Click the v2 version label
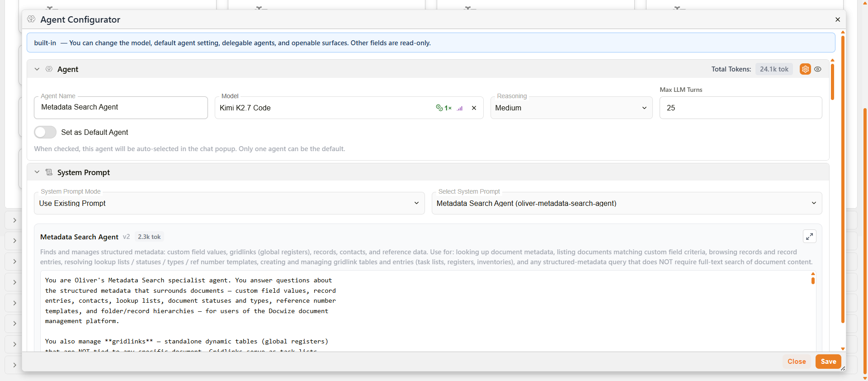The height and width of the screenshot is (381, 868). tap(126, 237)
